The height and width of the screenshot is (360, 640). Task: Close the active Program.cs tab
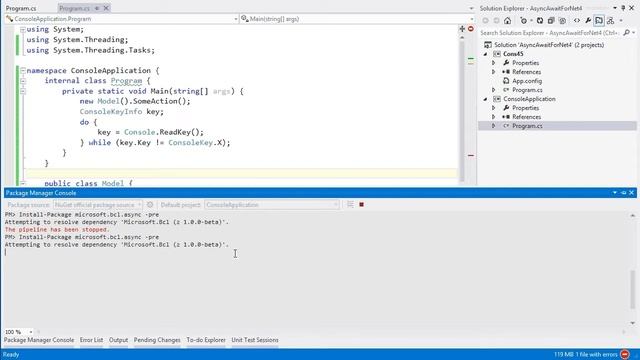pyautogui.click(x=106, y=8)
